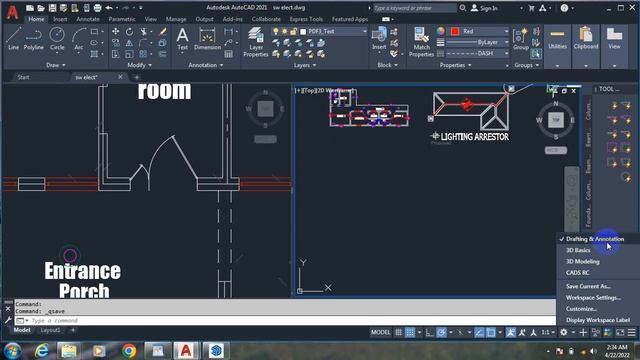The image size is (640, 360).
Task: Toggle ortho mode in status bar
Action: pos(429,333)
